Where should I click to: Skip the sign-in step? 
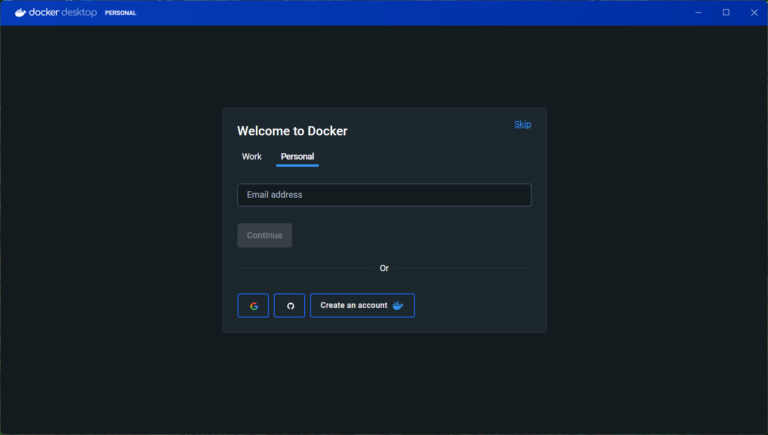pyautogui.click(x=522, y=124)
